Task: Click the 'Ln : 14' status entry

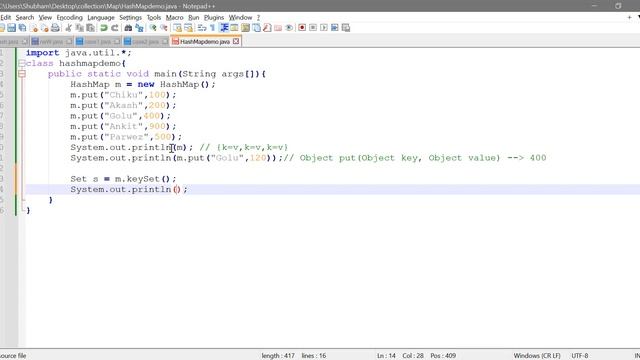Action: click(386, 356)
